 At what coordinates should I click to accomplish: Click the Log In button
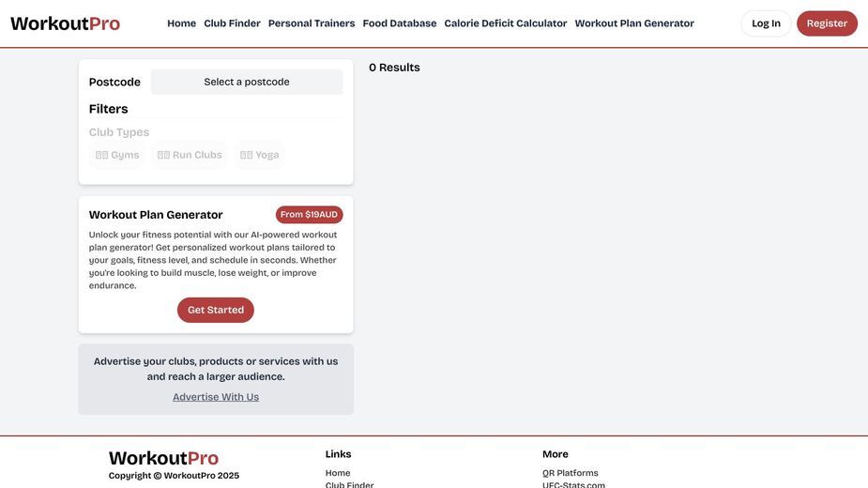point(766,23)
